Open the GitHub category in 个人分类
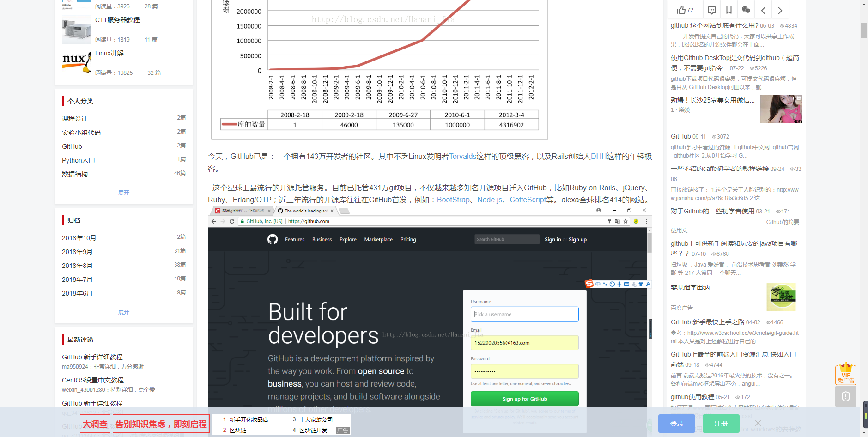The height and width of the screenshot is (437, 868). click(x=72, y=146)
